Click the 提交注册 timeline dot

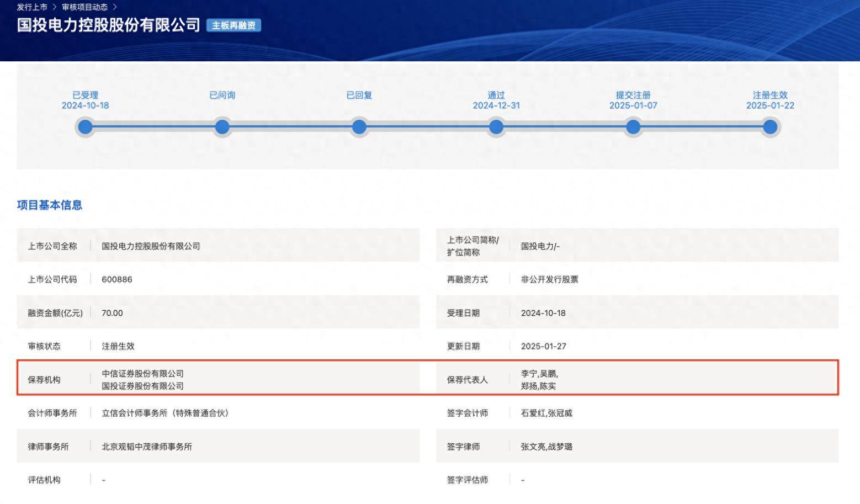coord(633,127)
